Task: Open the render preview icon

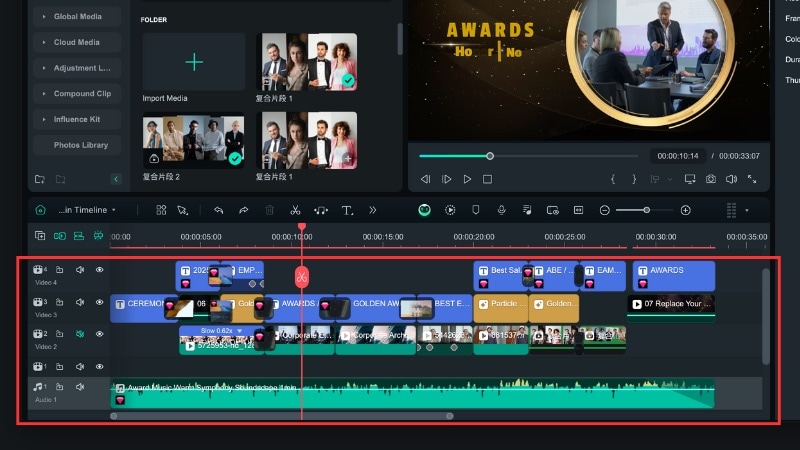Action: 450,210
